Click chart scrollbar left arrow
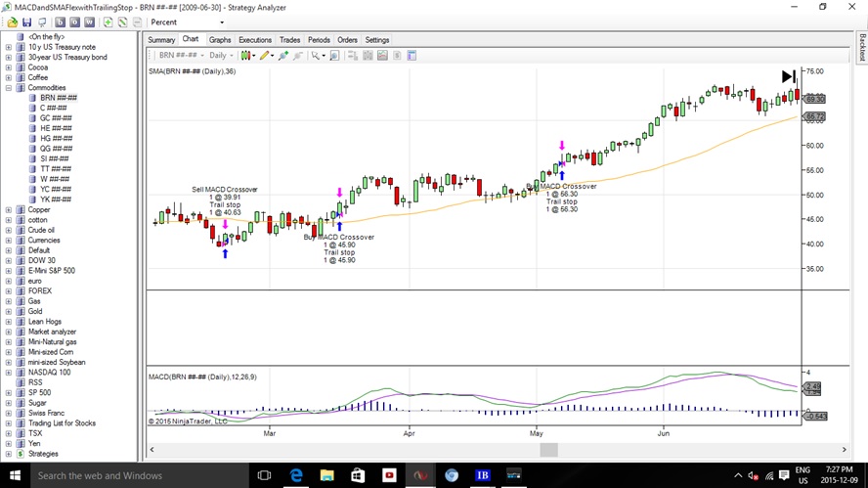Screen dimensions: 868x488 click(x=152, y=450)
